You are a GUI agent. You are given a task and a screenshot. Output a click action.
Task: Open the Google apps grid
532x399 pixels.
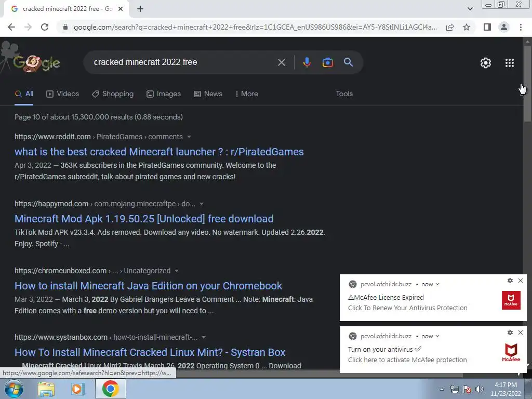point(510,63)
